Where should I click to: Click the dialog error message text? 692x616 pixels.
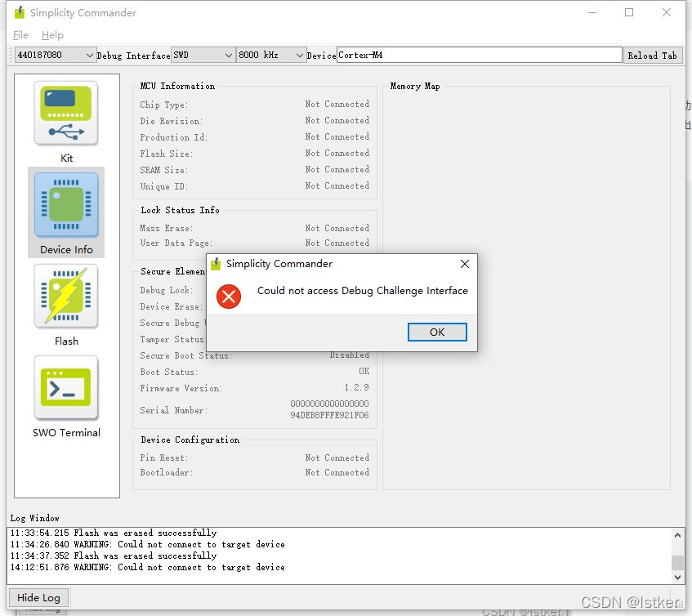[x=362, y=291]
